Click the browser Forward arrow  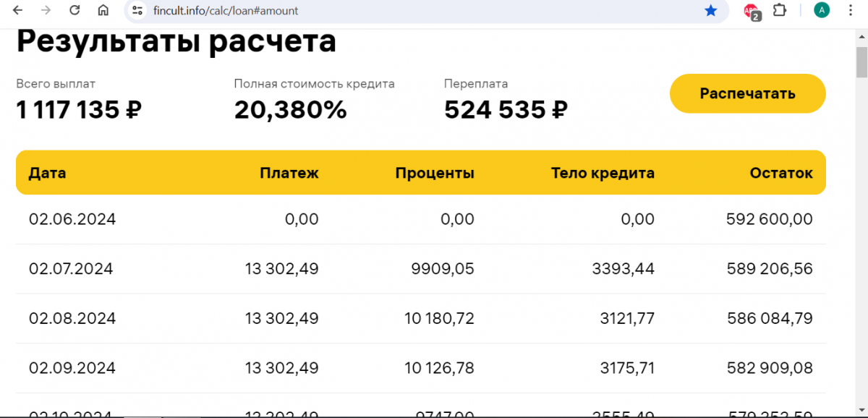[46, 11]
